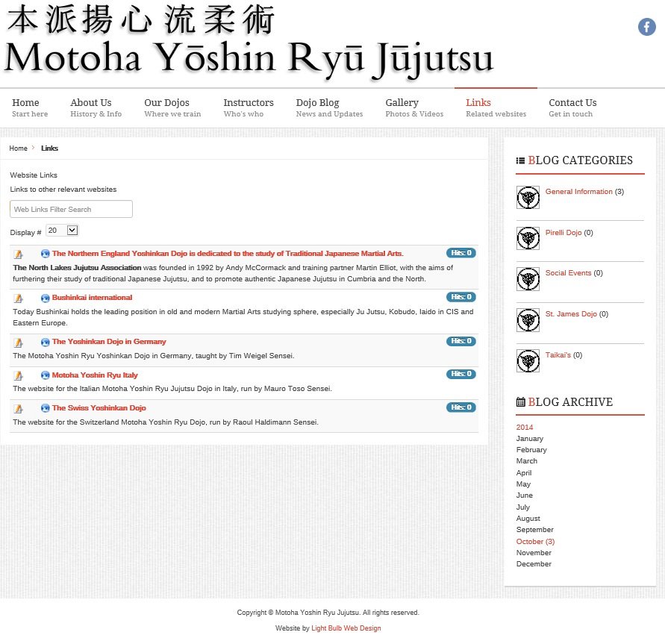Screen dimensions: 665x644
Task: Click the Light Bulb Web Design link
Action: (x=346, y=628)
